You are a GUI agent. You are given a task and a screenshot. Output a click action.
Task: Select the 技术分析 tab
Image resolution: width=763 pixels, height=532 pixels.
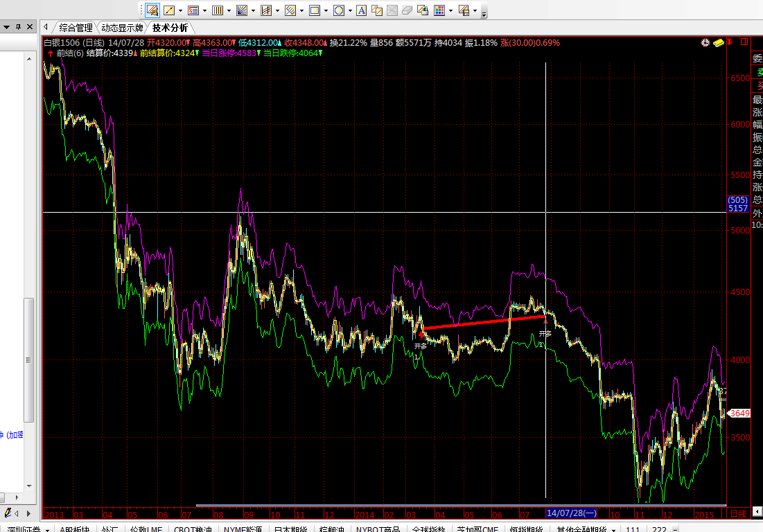click(170, 28)
